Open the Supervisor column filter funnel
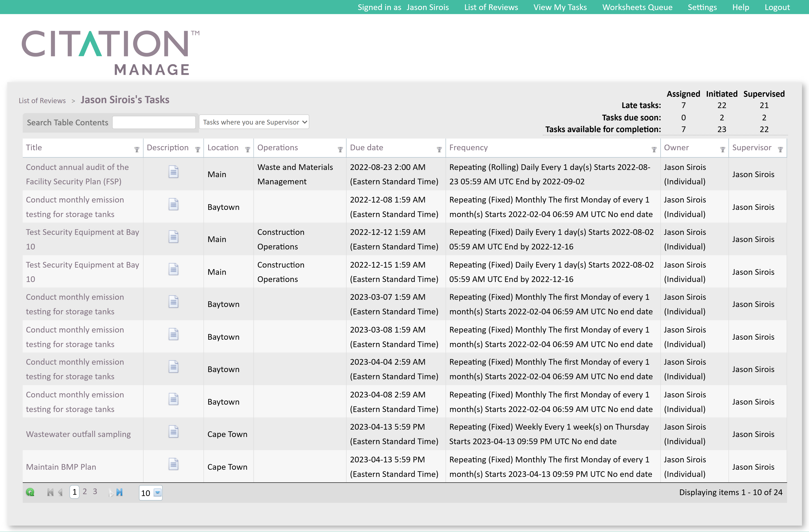 tap(781, 149)
